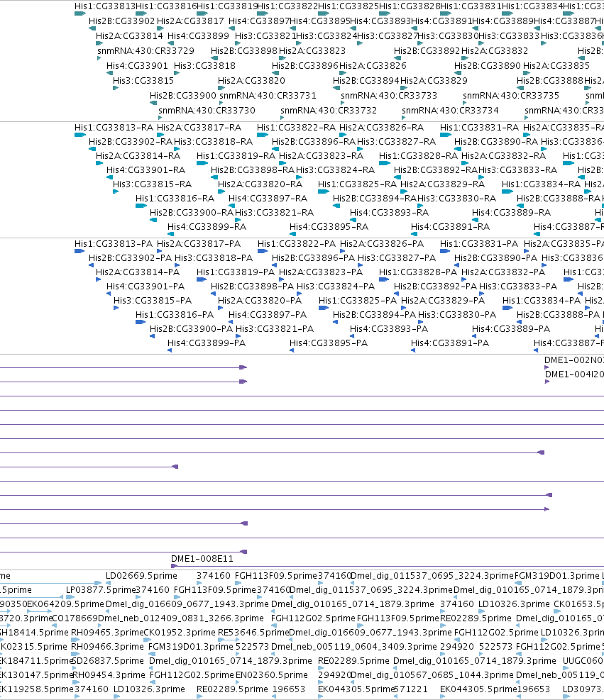Open protein His2B:CG33902-PA
Image resolution: width=604 pixels, height=700 pixels.
coord(130,258)
